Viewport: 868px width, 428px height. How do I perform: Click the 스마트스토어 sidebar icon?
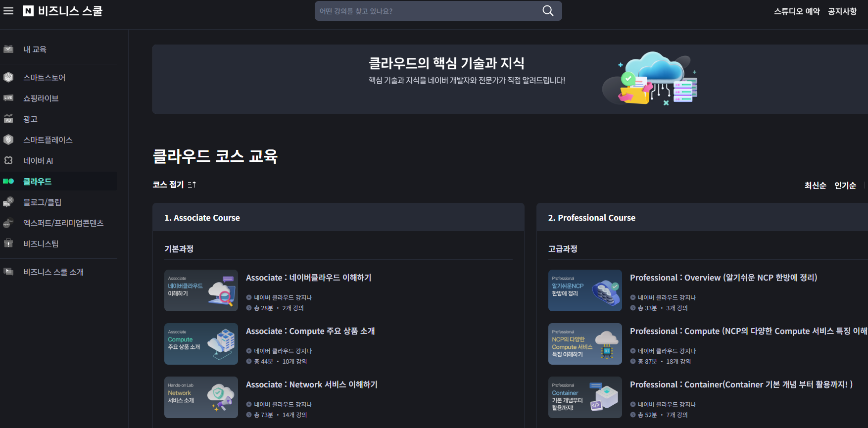(8, 77)
